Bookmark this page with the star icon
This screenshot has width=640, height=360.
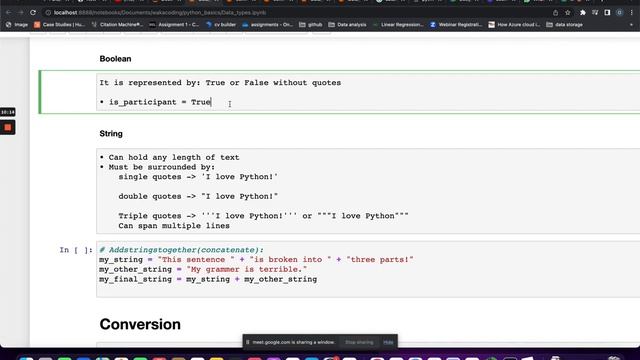click(568, 13)
